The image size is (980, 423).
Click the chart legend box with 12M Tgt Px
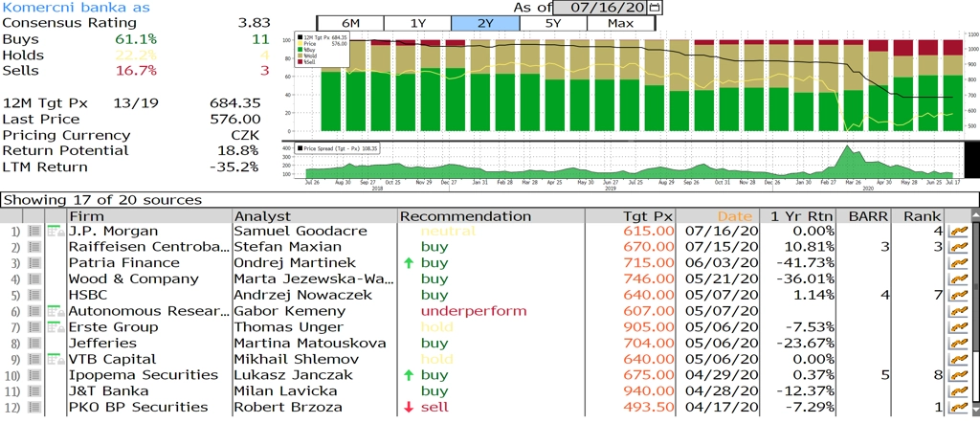[x=323, y=50]
